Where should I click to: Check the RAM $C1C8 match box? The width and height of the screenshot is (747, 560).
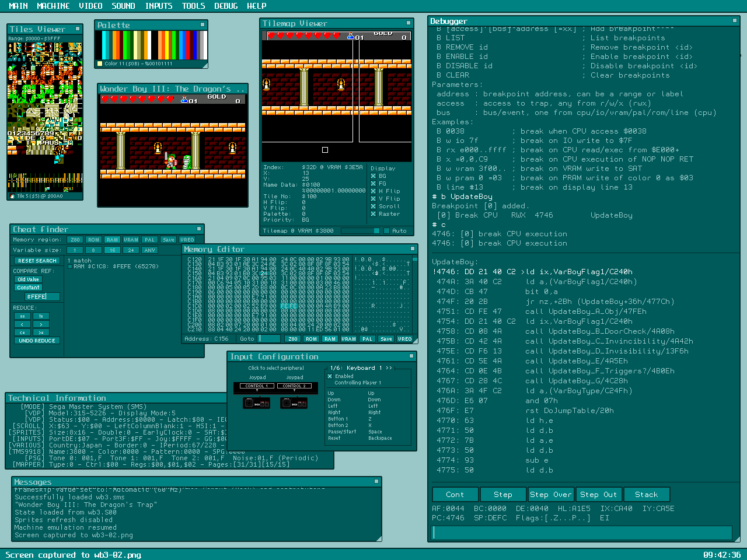70,267
